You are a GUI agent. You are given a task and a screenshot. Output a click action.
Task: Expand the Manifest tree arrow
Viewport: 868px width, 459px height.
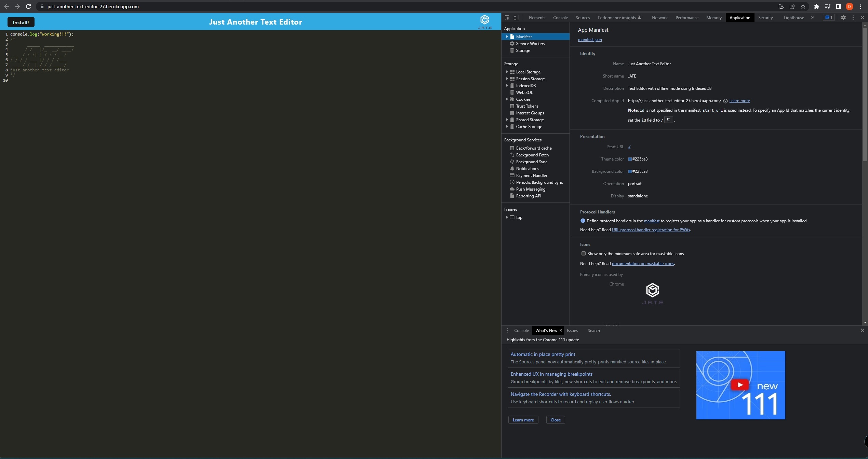click(507, 37)
